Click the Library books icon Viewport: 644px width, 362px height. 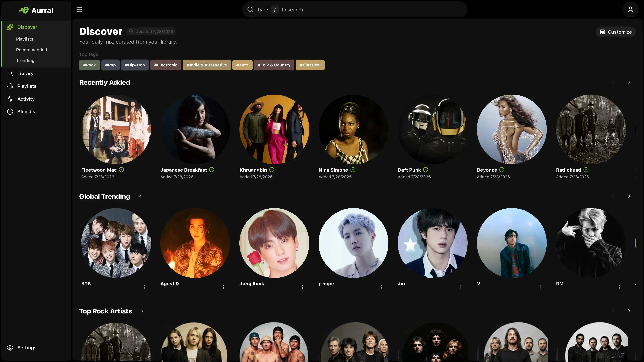tap(10, 73)
